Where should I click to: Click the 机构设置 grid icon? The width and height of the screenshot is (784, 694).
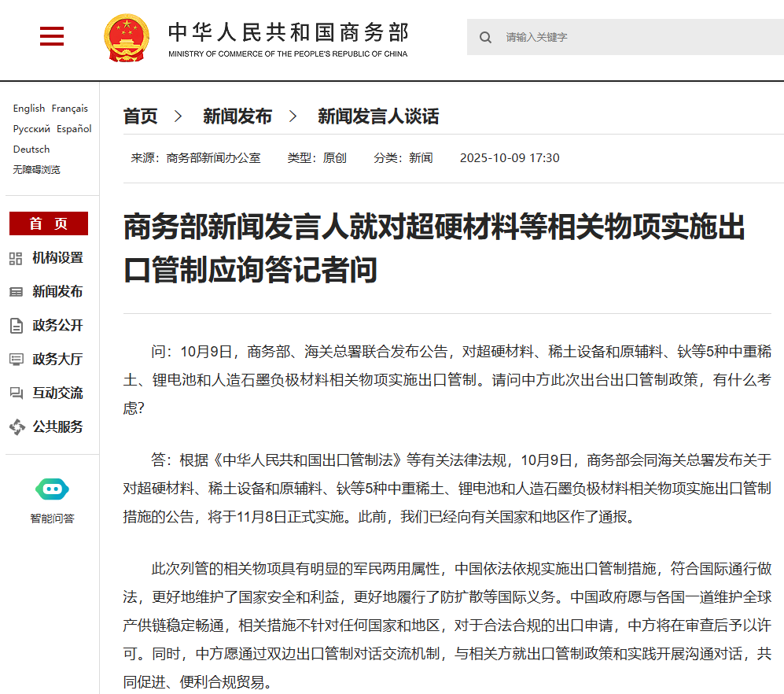pos(16,258)
